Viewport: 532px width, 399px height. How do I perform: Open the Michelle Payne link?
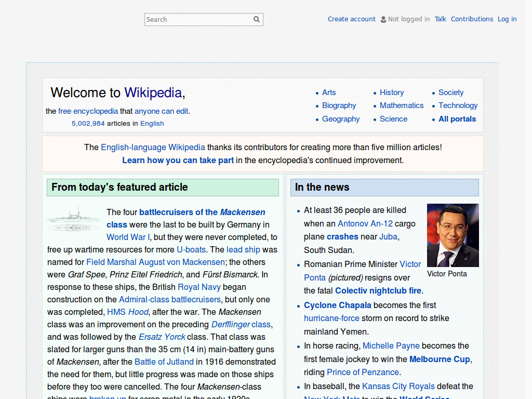pos(391,345)
